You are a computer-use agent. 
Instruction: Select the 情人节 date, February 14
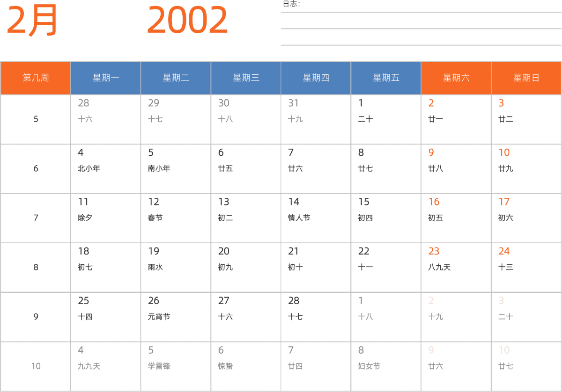tap(316, 218)
